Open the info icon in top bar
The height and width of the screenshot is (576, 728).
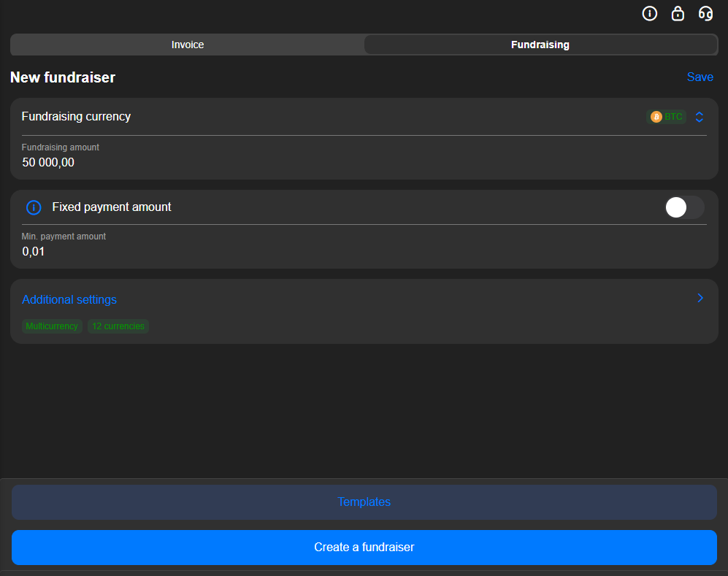650,14
